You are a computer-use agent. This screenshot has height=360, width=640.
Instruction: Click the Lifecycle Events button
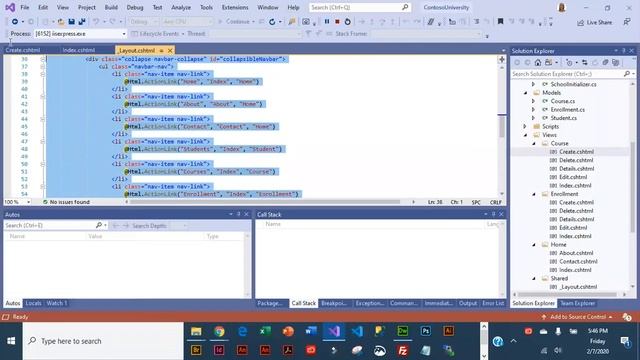coord(156,34)
